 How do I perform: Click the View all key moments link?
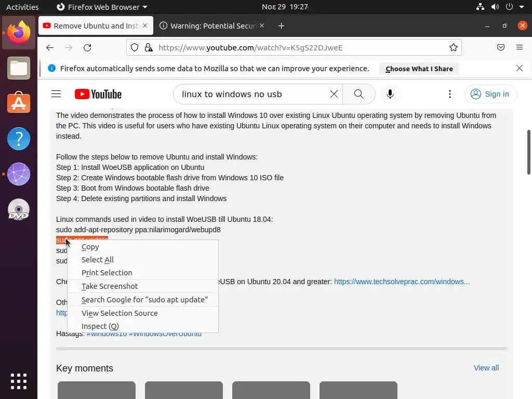point(486,368)
